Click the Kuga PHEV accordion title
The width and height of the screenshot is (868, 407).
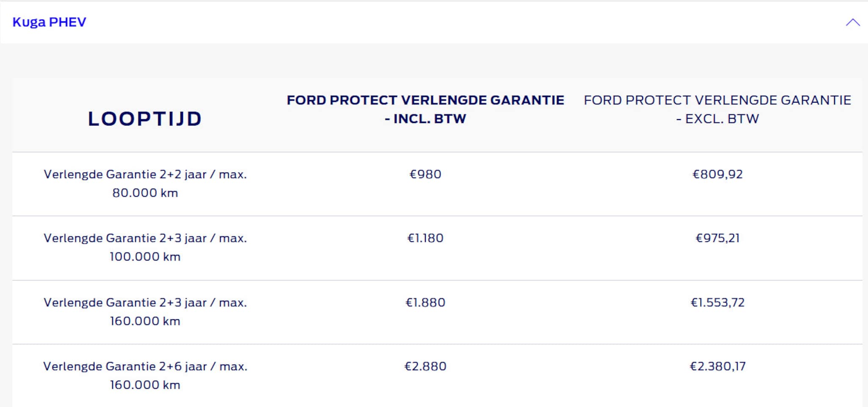click(x=49, y=22)
